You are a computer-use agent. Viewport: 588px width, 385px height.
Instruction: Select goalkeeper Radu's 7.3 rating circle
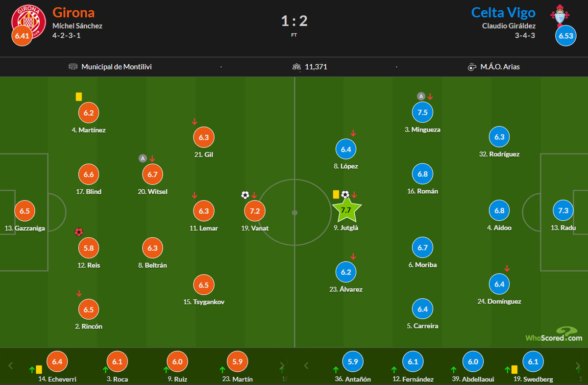click(563, 211)
